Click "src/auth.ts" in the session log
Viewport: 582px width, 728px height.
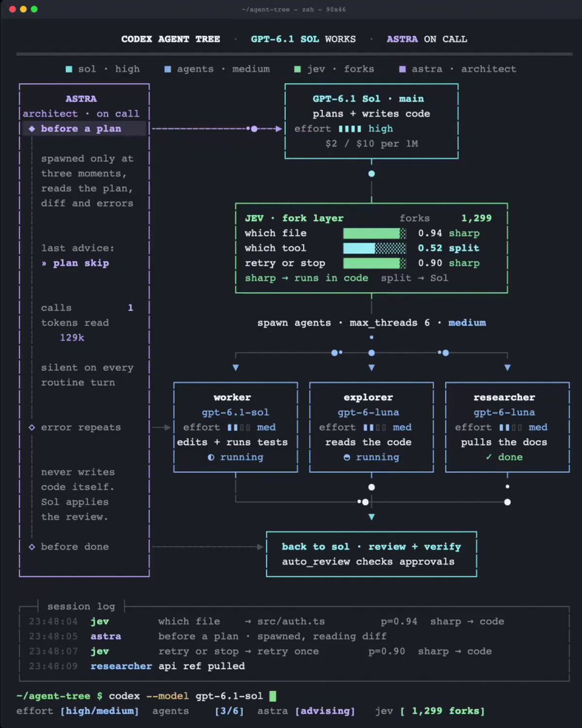[x=291, y=621]
